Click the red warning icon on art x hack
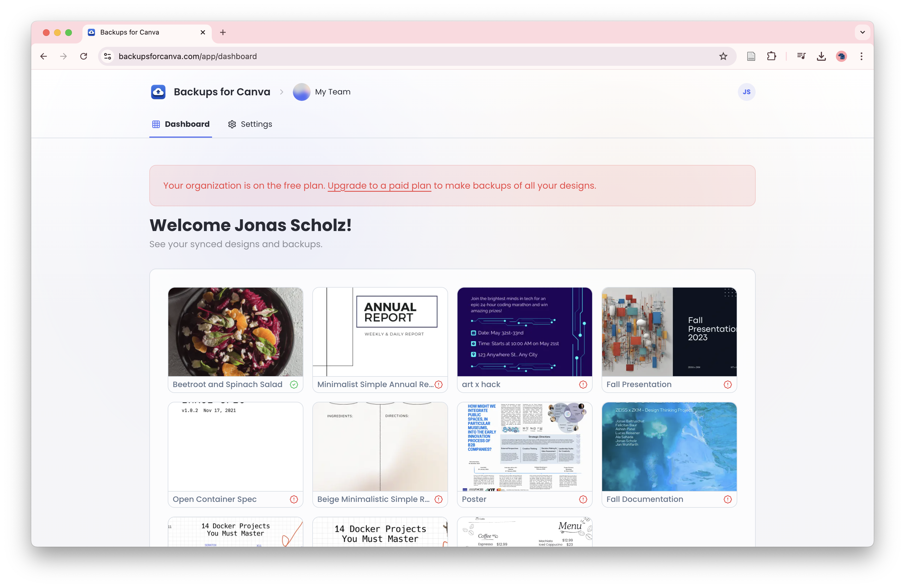Screen dimensions: 905x588 pyautogui.click(x=583, y=385)
